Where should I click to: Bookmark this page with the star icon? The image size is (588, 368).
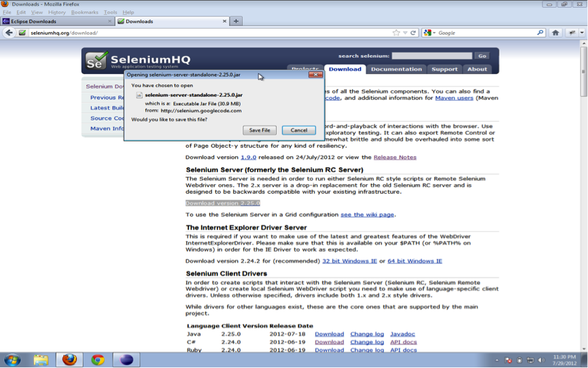click(x=396, y=33)
